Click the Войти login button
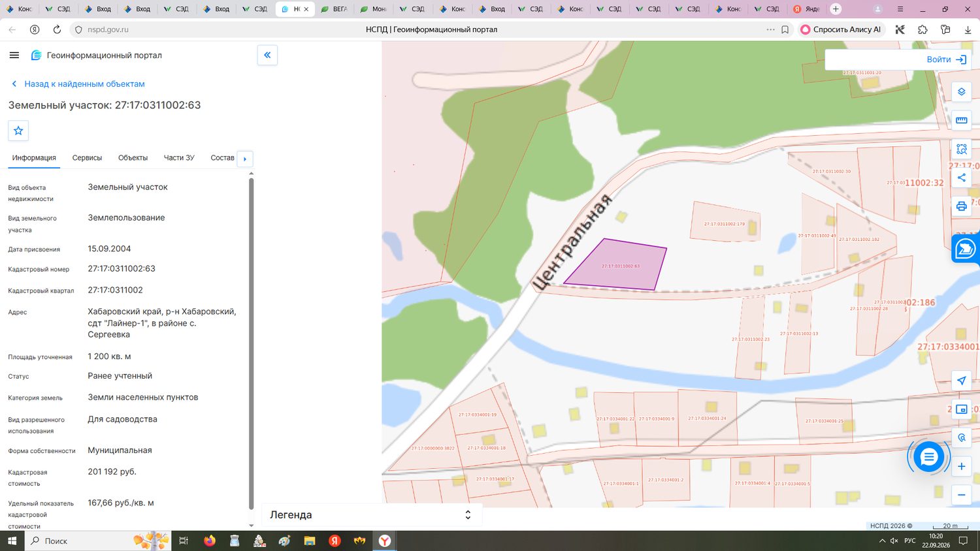The image size is (980, 551). (x=946, y=59)
